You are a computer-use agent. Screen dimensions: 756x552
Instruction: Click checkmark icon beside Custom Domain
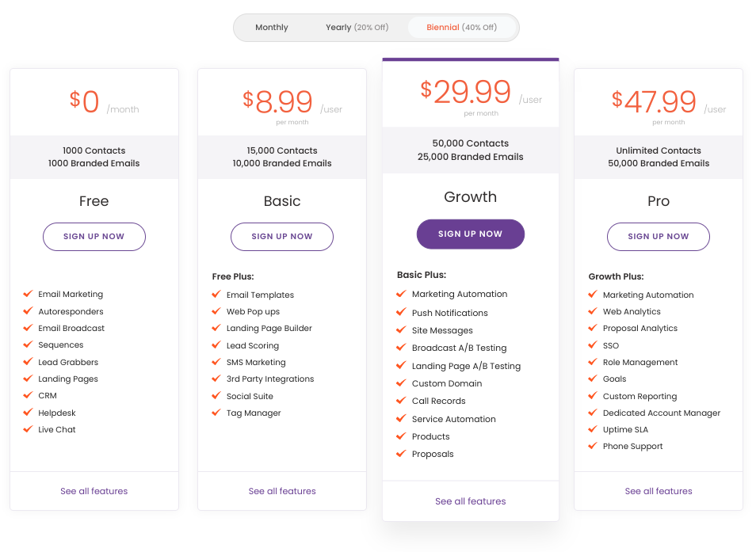pos(401,383)
